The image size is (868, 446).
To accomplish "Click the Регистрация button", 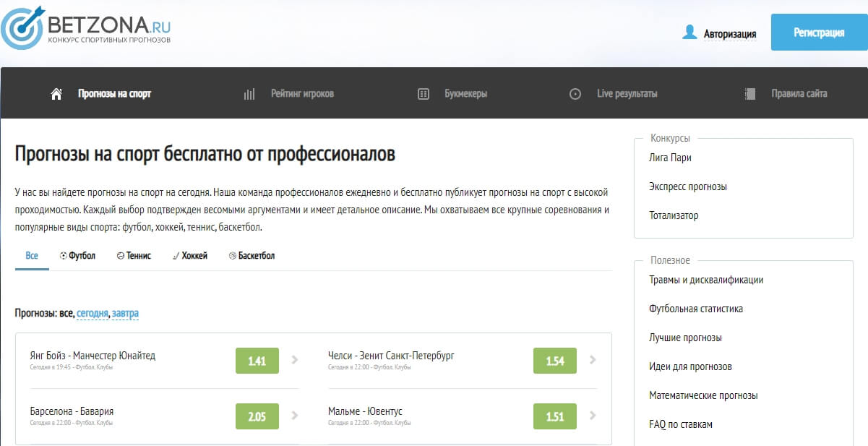I will pos(819,33).
